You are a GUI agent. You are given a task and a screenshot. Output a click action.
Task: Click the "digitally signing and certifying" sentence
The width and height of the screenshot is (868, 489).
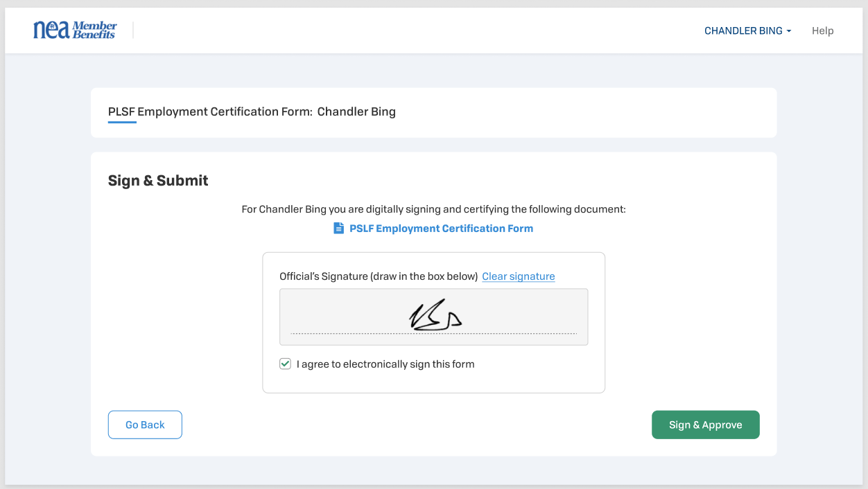(x=433, y=209)
